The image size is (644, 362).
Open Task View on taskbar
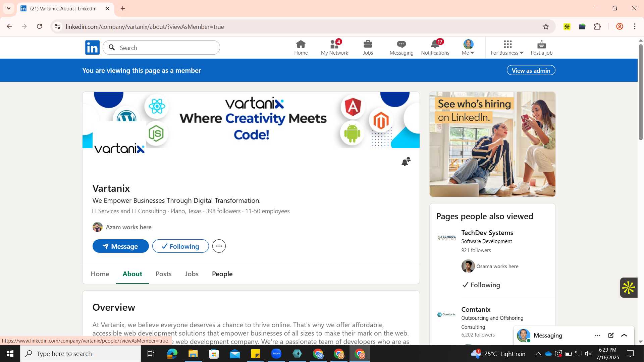(151, 354)
